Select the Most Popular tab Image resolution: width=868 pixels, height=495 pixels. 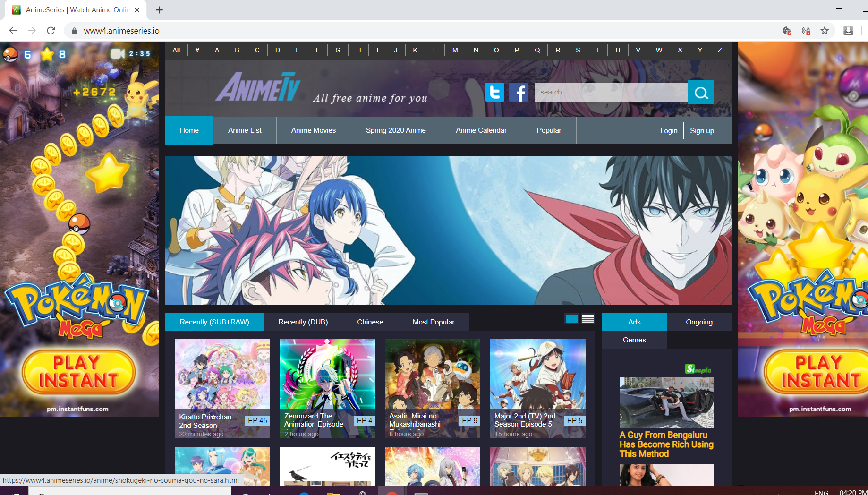(x=434, y=322)
